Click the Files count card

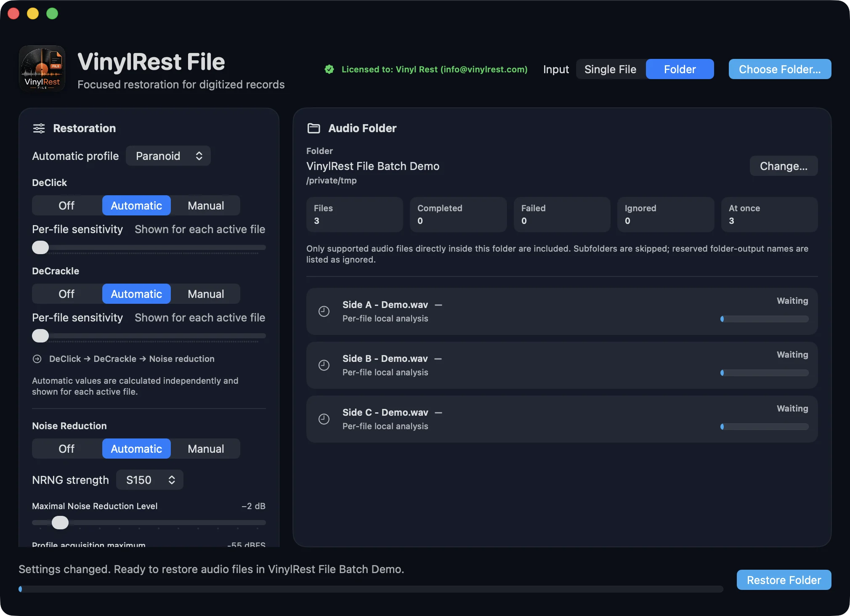(355, 215)
